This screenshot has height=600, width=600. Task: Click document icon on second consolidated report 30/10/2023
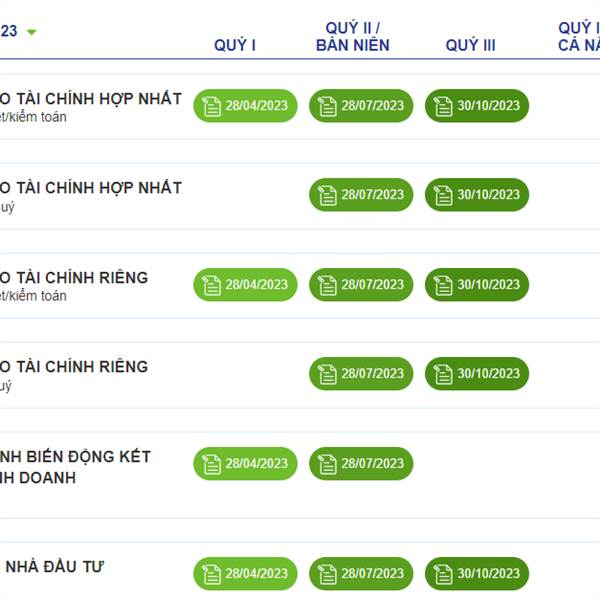[x=443, y=195]
